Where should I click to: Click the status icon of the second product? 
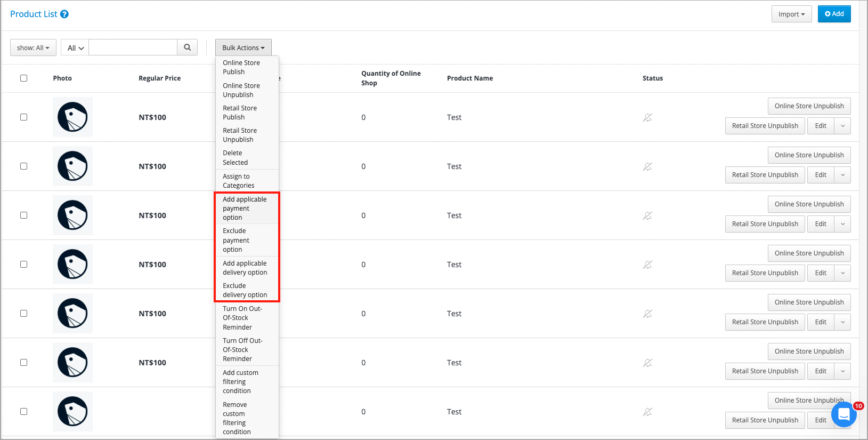click(647, 166)
